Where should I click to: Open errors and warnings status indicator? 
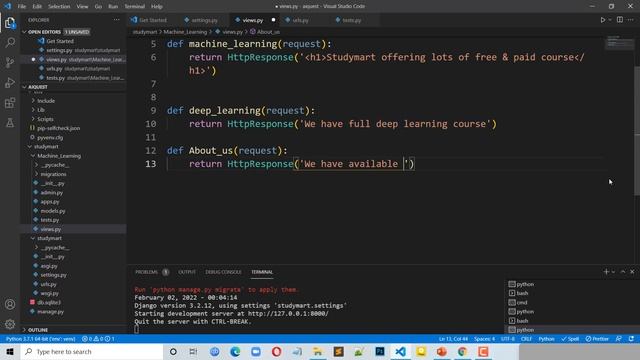point(98,339)
